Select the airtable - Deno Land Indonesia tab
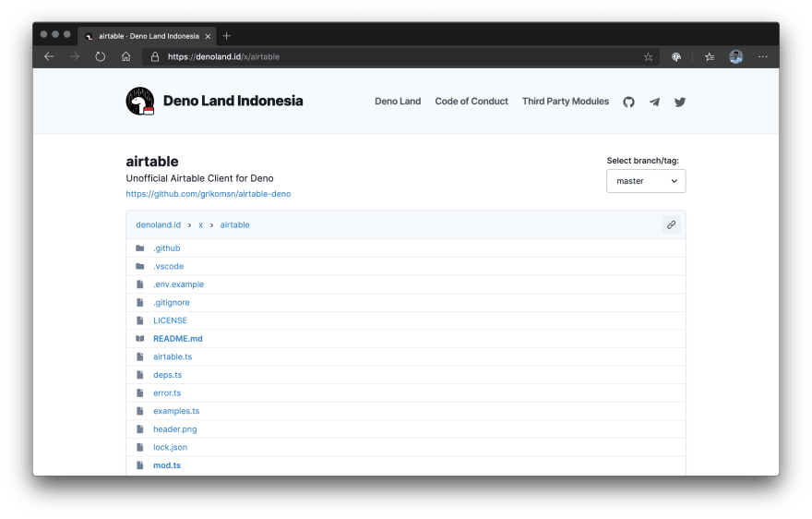Image resolution: width=812 pixels, height=519 pixels. coord(148,36)
